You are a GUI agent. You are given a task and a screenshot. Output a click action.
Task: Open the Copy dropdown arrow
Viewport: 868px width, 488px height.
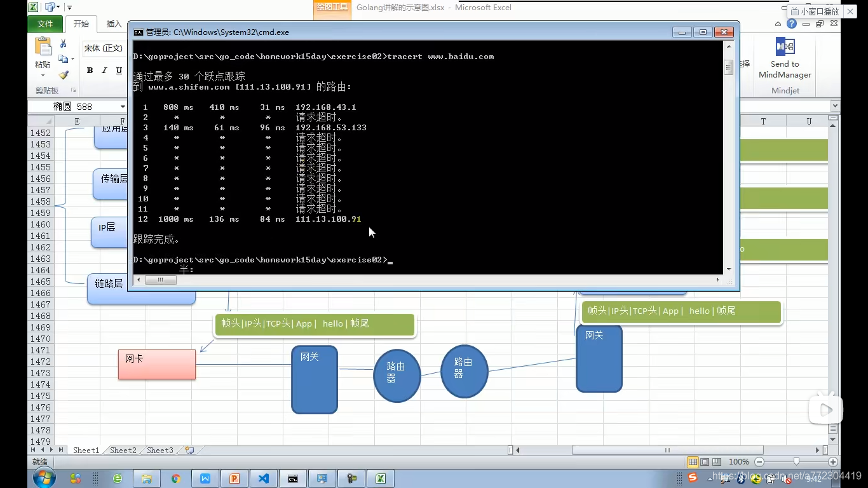click(x=72, y=59)
